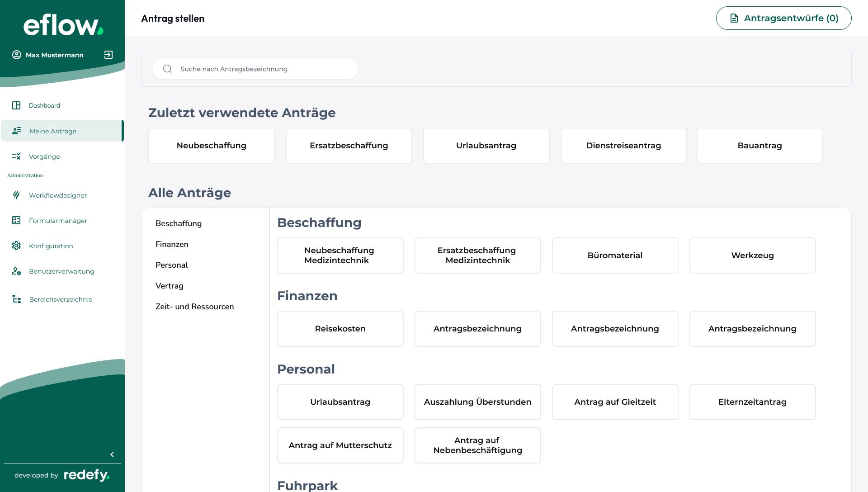Click the Formularmanager icon
Viewport: 868px width, 492px height.
(x=16, y=220)
